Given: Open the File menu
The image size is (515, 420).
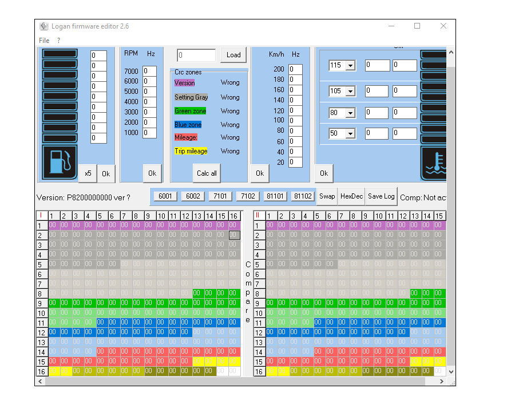Looking at the screenshot, I should click(44, 41).
